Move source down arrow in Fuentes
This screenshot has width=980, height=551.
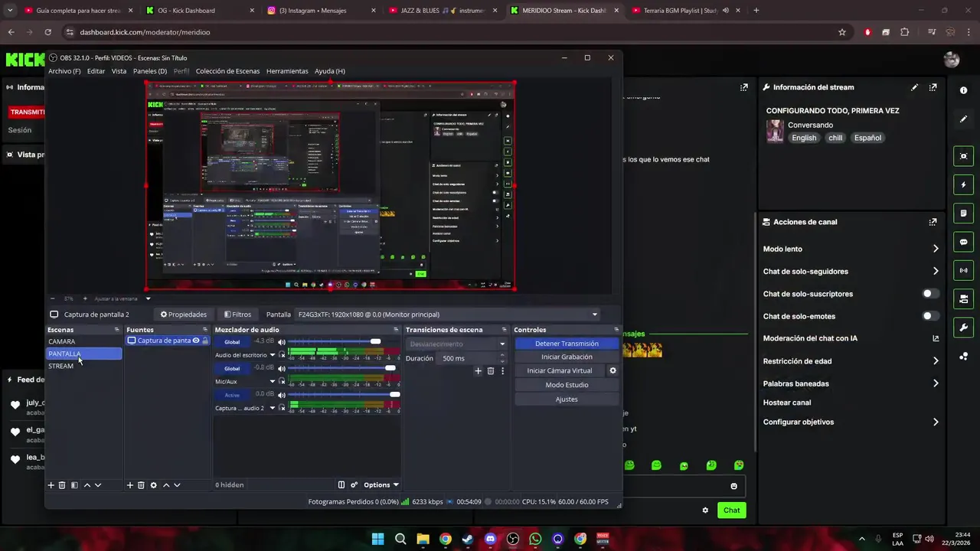(177, 485)
